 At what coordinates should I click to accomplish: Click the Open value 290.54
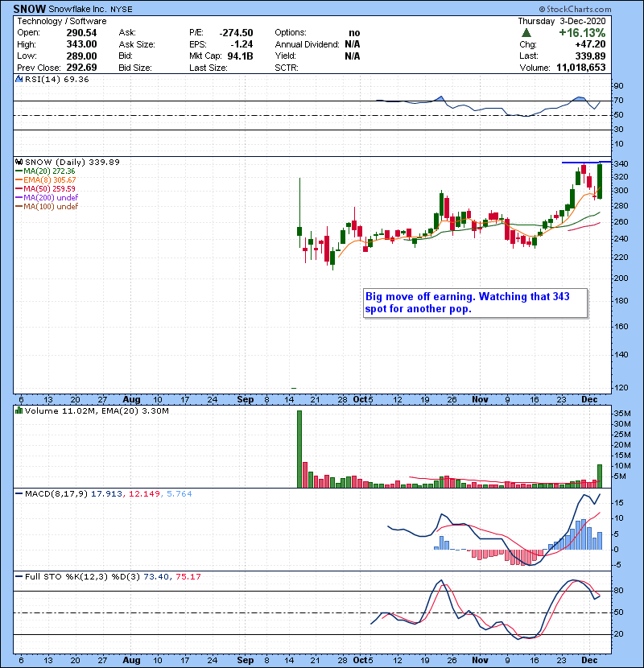click(81, 33)
